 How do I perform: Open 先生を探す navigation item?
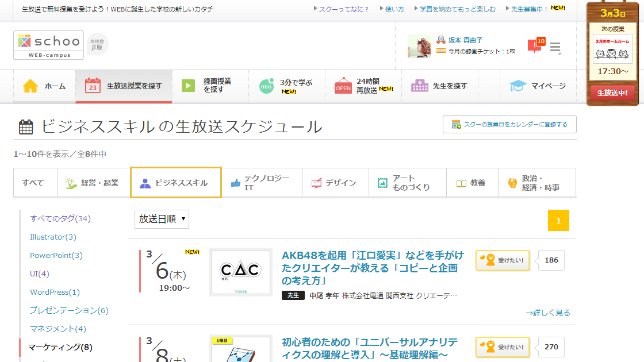(440, 86)
